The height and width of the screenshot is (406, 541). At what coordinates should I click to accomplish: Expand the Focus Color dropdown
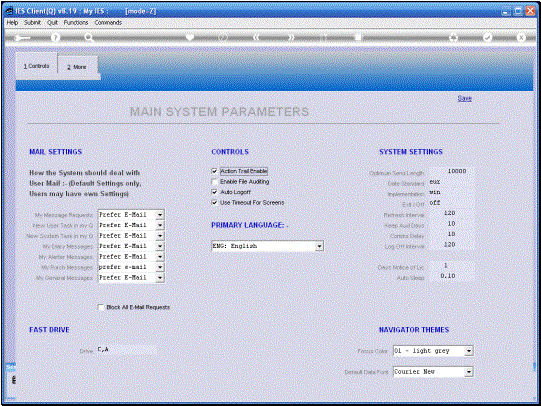(x=433, y=351)
